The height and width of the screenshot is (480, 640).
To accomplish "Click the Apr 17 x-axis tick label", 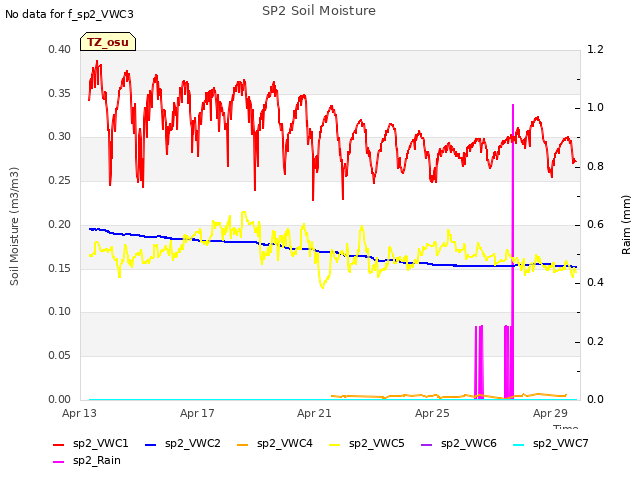I will click(x=197, y=413).
